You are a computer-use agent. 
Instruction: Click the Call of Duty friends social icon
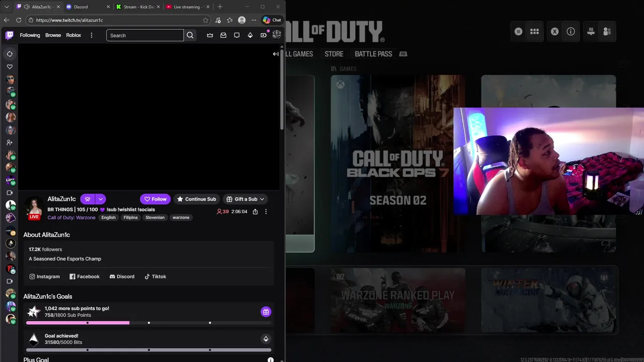(607, 31)
